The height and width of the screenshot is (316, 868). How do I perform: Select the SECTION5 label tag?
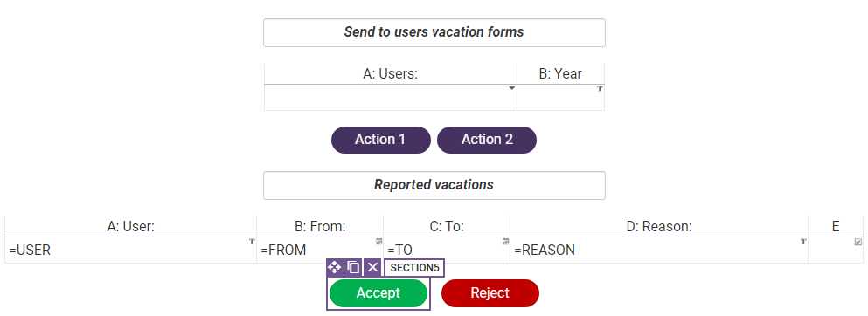[414, 268]
